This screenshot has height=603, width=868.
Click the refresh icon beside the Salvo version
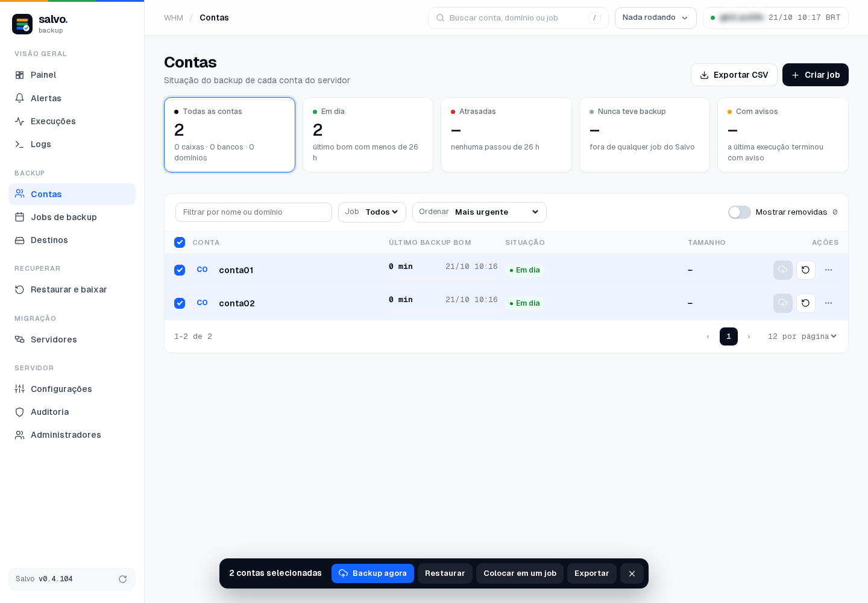tap(122, 579)
